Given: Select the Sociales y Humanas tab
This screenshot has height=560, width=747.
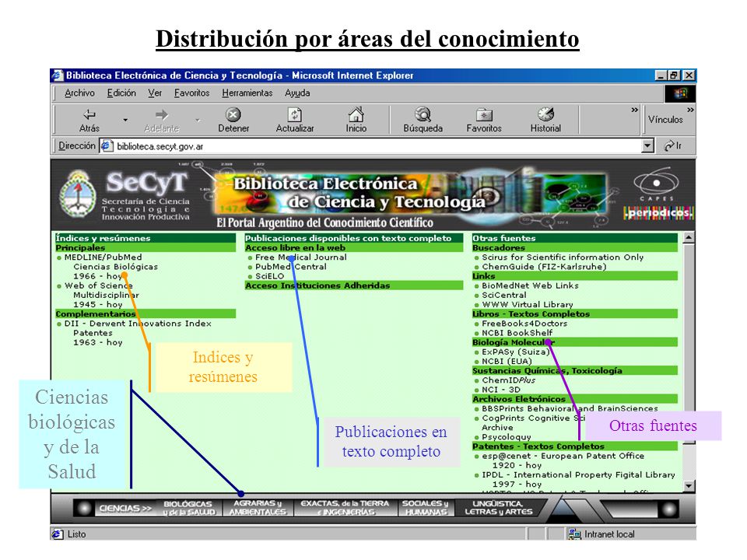Looking at the screenshot, I should 426,508.
